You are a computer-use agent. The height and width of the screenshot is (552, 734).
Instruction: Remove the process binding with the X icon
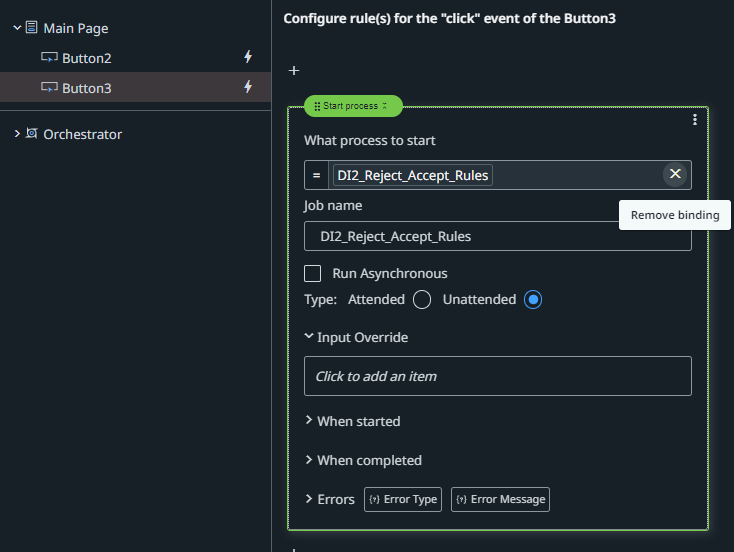(675, 174)
